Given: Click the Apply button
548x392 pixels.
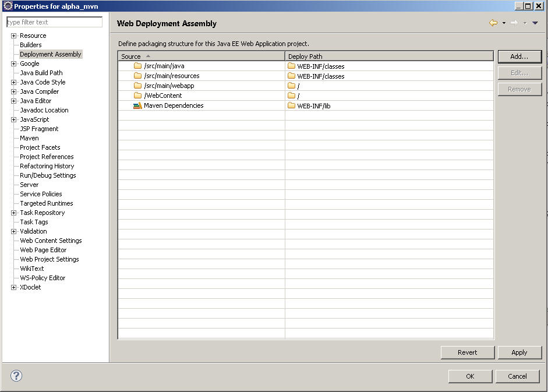Looking at the screenshot, I should pyautogui.click(x=519, y=352).
